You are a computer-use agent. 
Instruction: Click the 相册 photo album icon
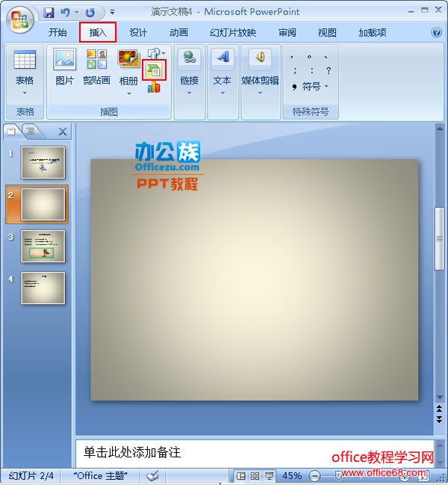tap(128, 59)
